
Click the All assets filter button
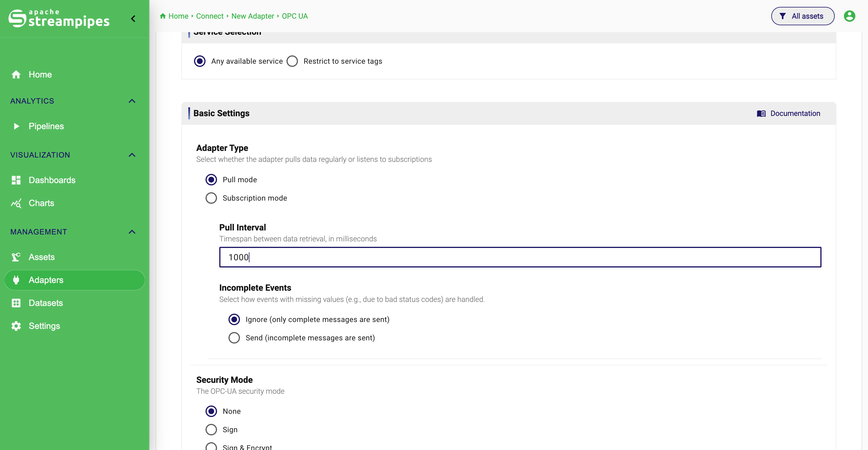[x=802, y=16]
